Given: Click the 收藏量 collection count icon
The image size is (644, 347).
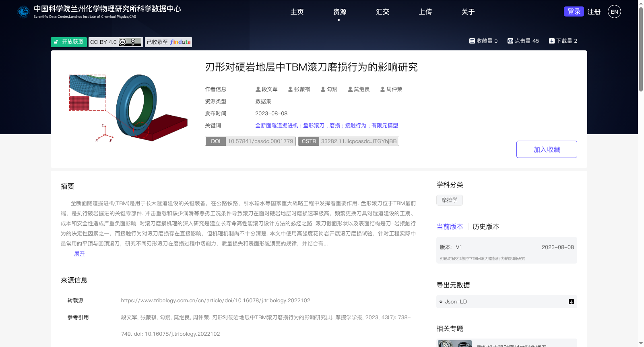Looking at the screenshot, I should pyautogui.click(x=472, y=41).
